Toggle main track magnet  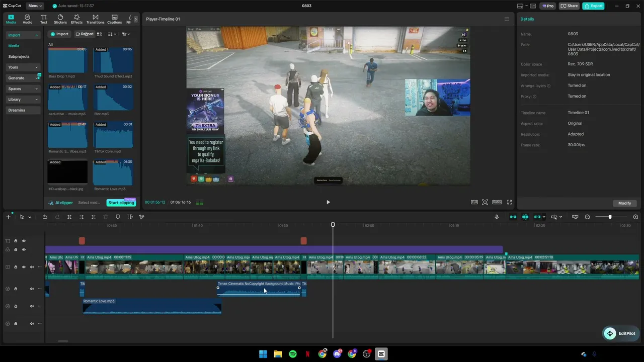point(513,217)
